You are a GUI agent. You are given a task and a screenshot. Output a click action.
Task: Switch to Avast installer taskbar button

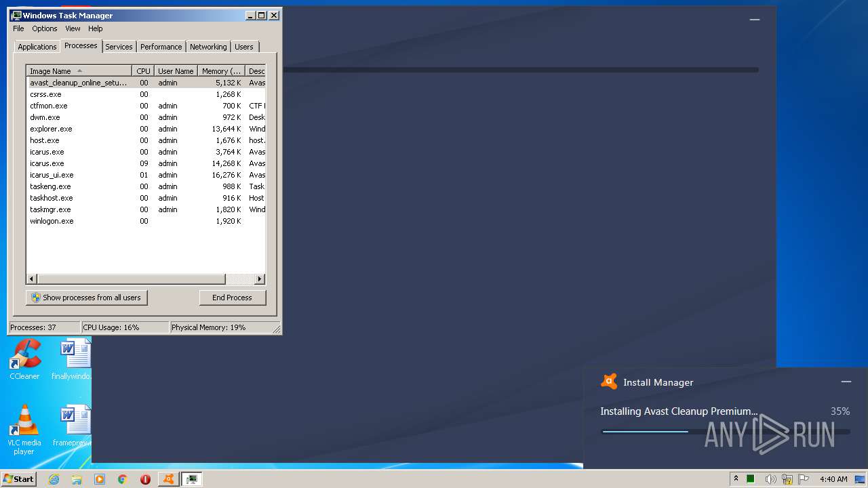coord(168,479)
